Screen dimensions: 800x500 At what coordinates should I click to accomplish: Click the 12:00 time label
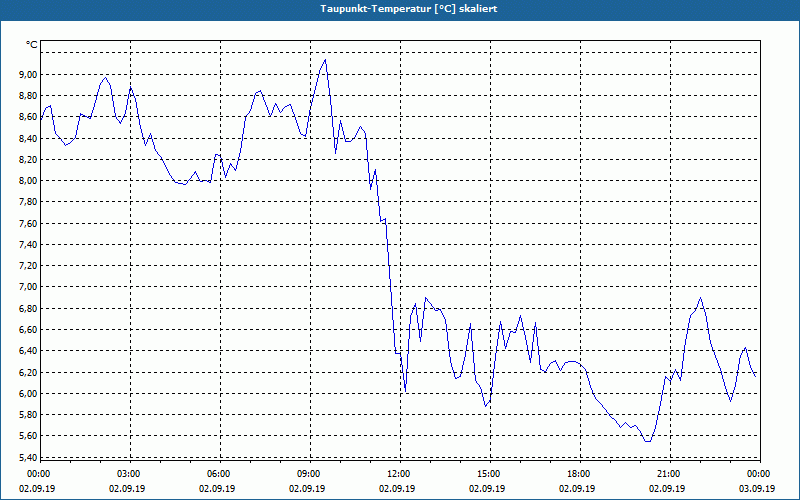tap(399, 474)
